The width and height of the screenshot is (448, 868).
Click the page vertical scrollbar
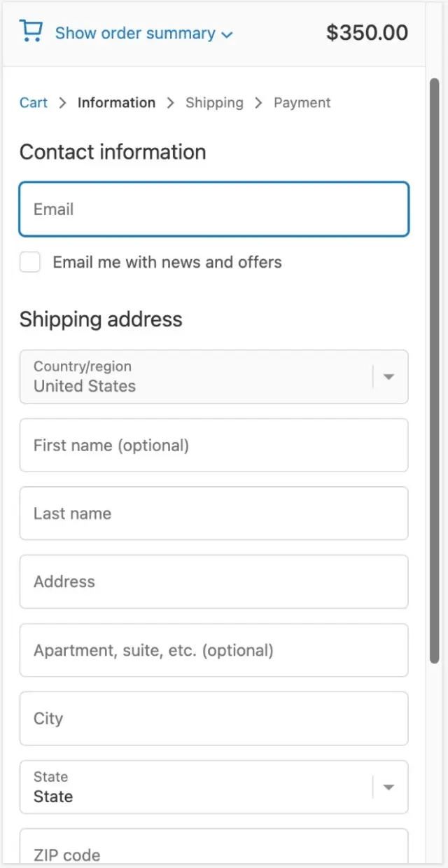tap(435, 371)
